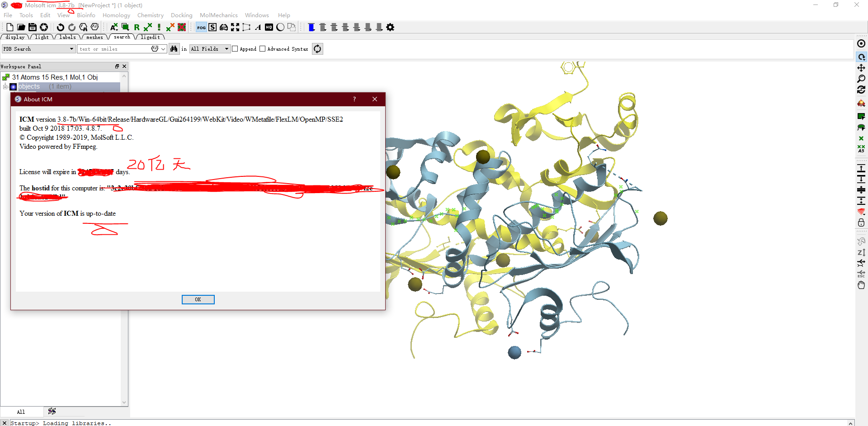Open the MolMechanics menu

[x=219, y=15]
